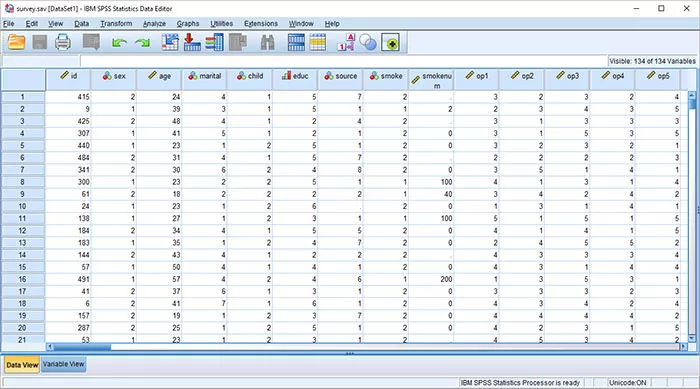Undo the last action with green arrow

(119, 43)
